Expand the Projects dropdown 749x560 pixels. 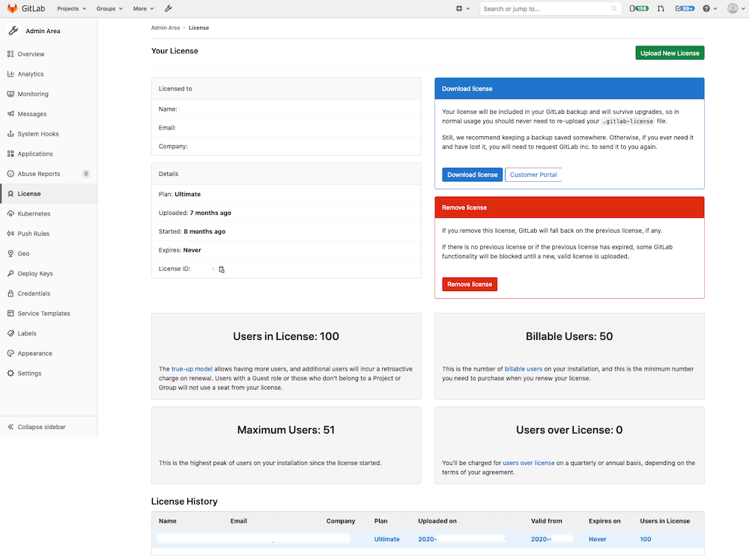(x=71, y=9)
